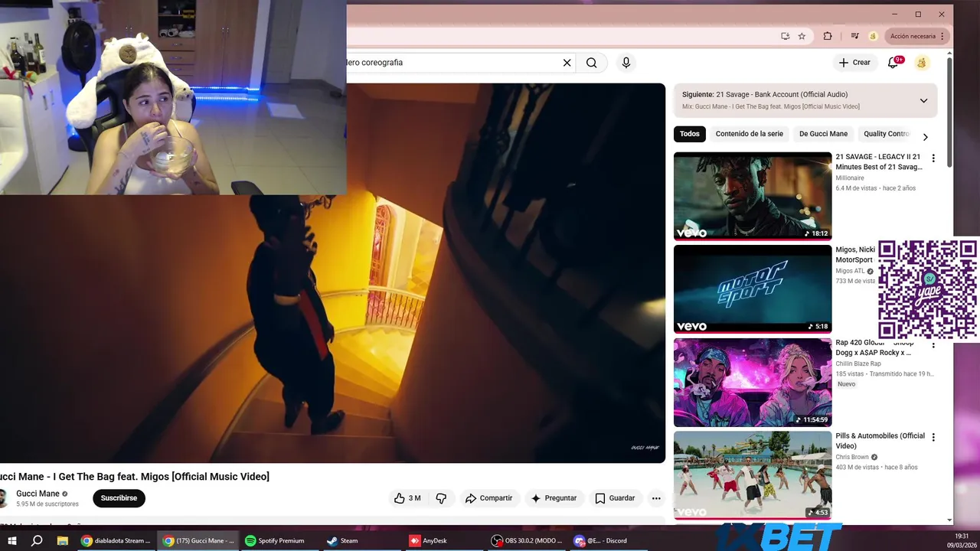
Task: Switch to OBS 30.0.2 in taskbar
Action: pos(527,540)
